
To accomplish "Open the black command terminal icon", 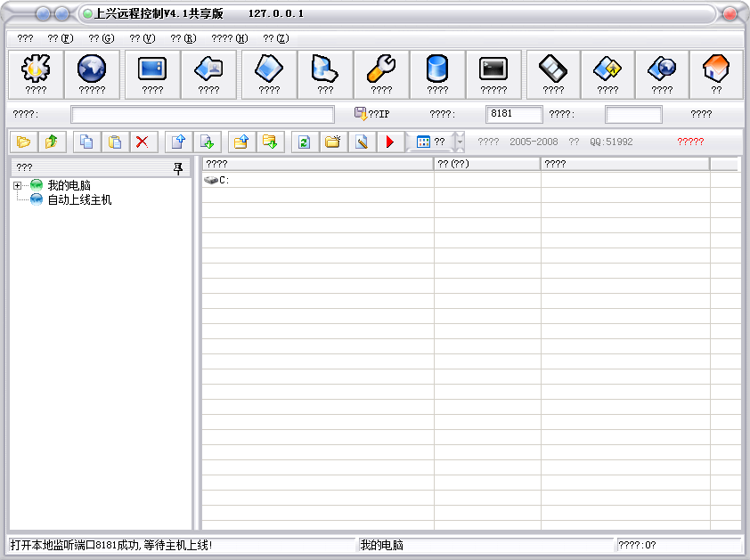I will pos(493,73).
